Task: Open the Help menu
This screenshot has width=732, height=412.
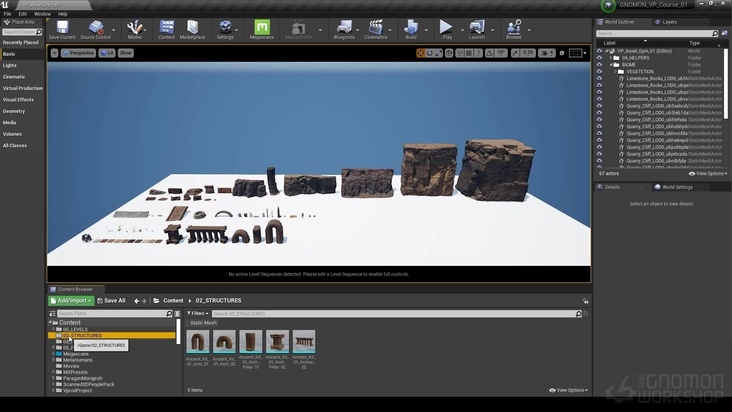Action: [63, 14]
